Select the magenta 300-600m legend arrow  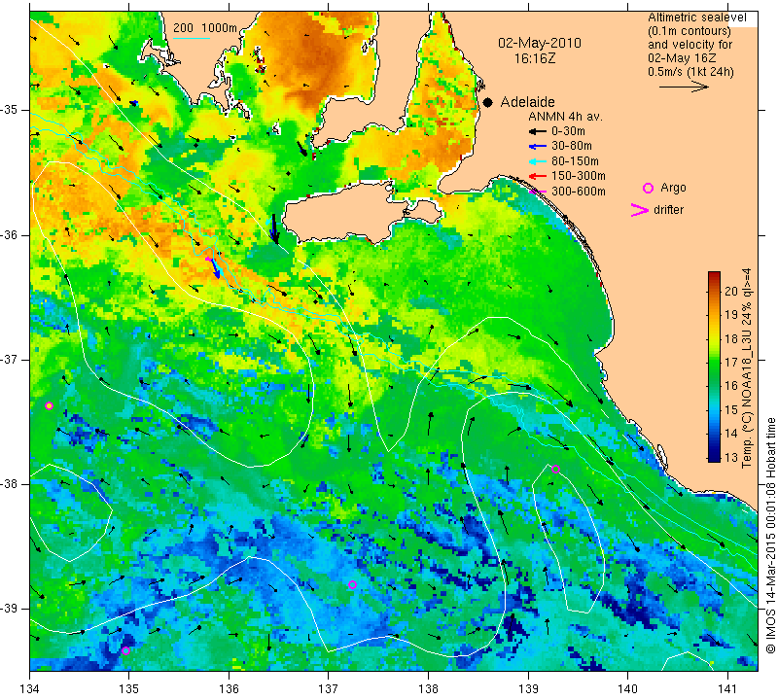tap(538, 192)
